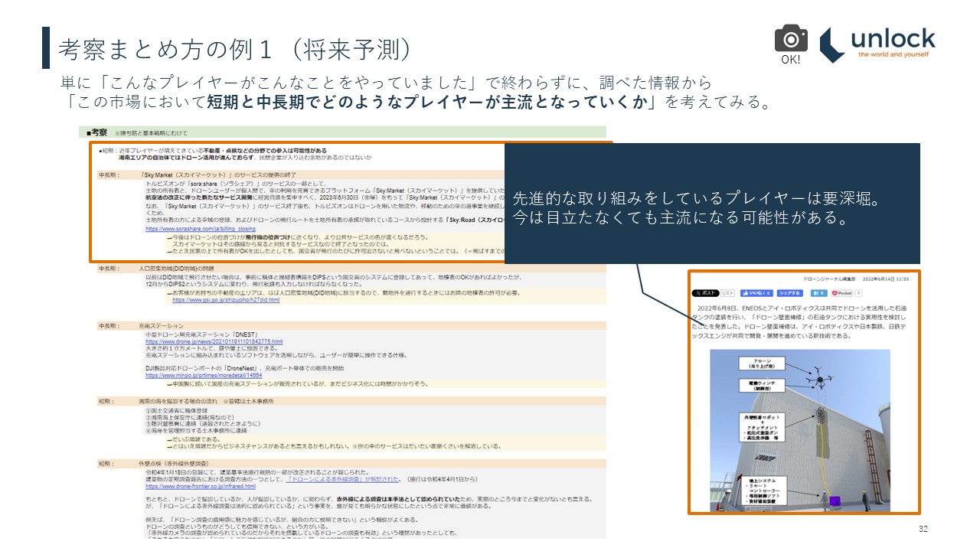The width and height of the screenshot is (980, 551).
Task: Save the article with the Pocket button
Action: pyautogui.click(x=842, y=293)
